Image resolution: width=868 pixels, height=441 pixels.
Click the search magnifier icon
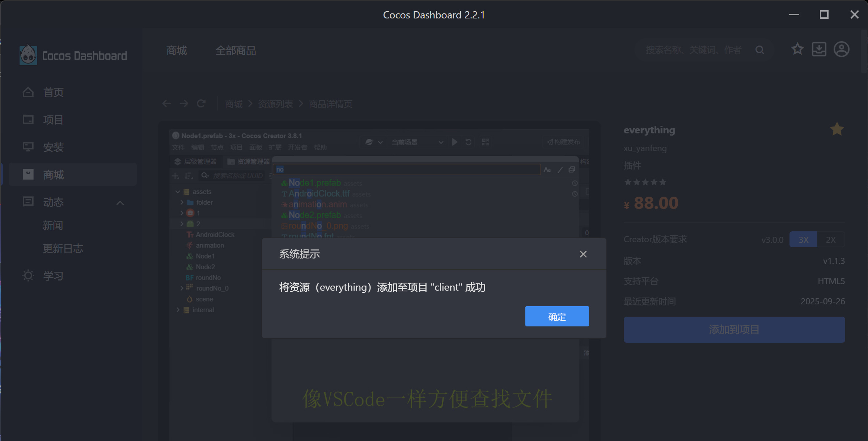click(759, 50)
